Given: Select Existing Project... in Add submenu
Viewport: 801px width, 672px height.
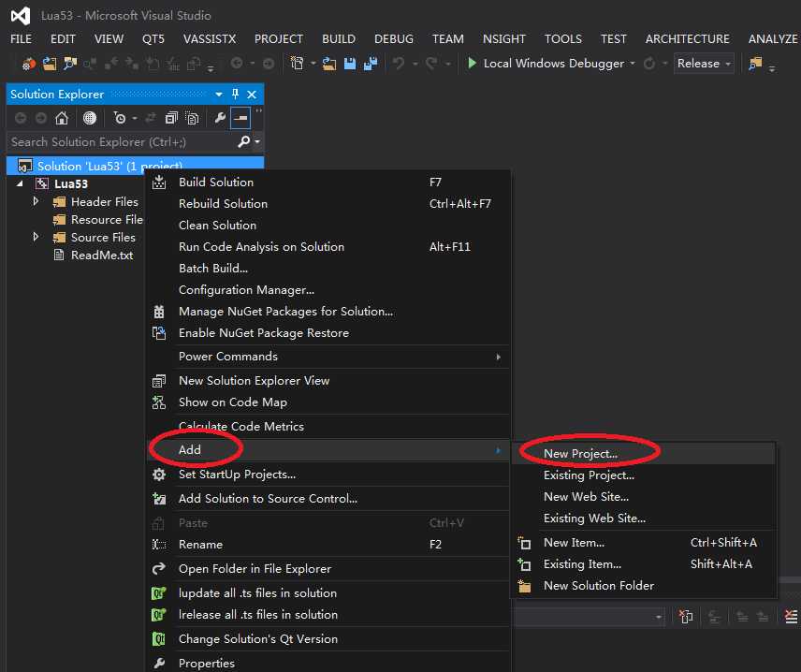Looking at the screenshot, I should [x=644, y=475].
